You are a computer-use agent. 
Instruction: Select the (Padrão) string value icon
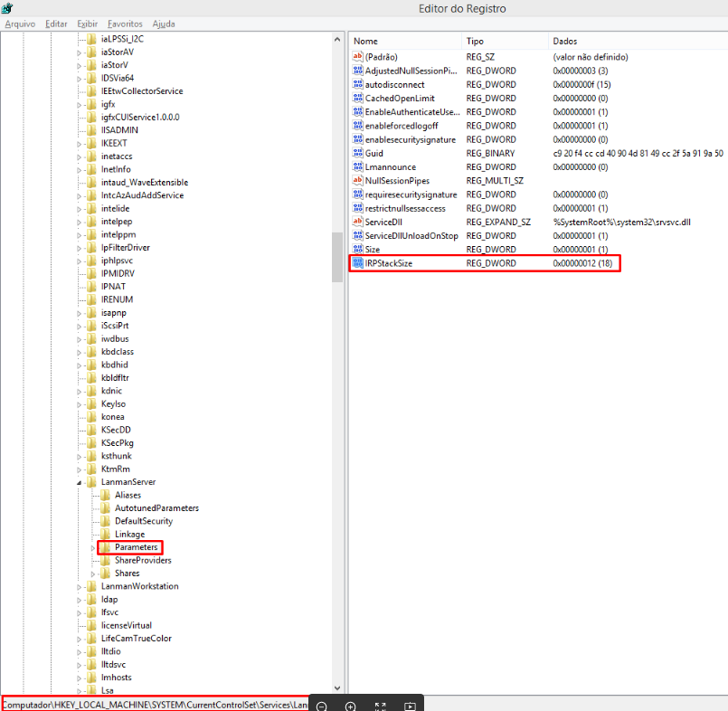coord(357,57)
